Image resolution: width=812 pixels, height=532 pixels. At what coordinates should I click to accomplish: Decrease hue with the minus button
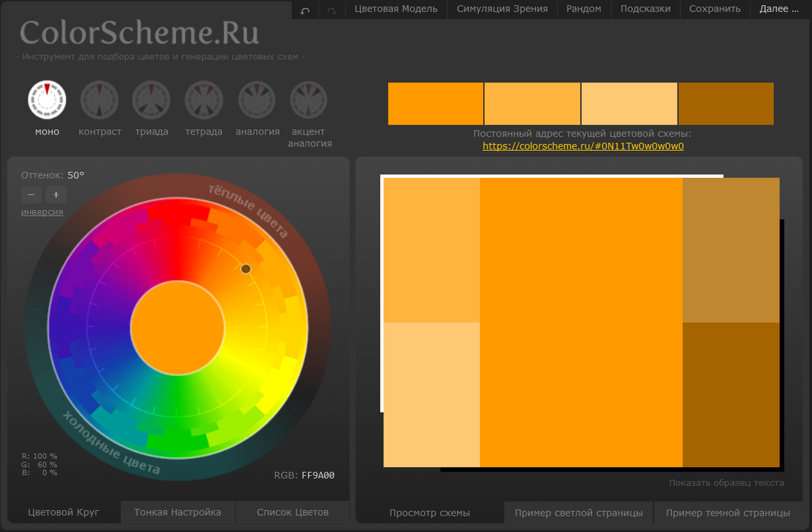(31, 195)
